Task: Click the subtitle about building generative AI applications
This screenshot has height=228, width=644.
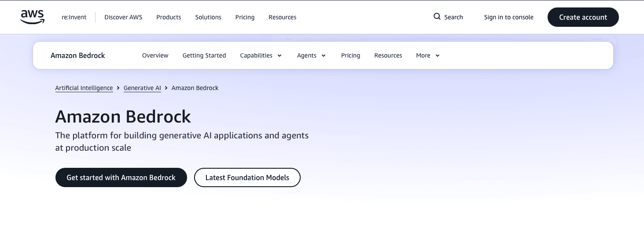Action: 182,141
